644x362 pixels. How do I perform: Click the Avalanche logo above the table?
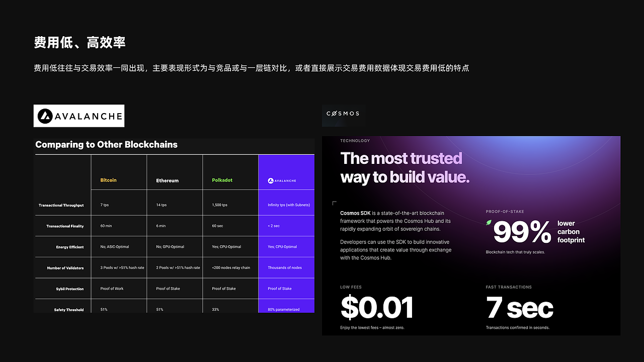pos(79,116)
